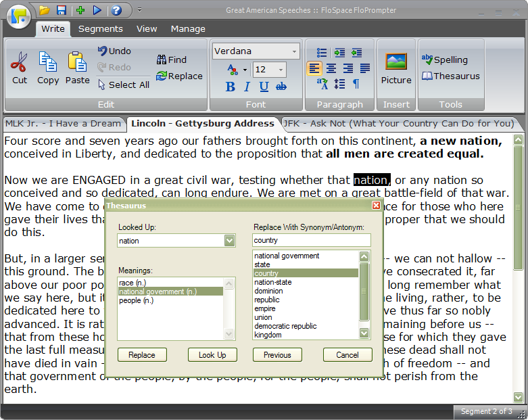Open help with question mark icon
The height and width of the screenshot is (420, 528).
[116, 10]
